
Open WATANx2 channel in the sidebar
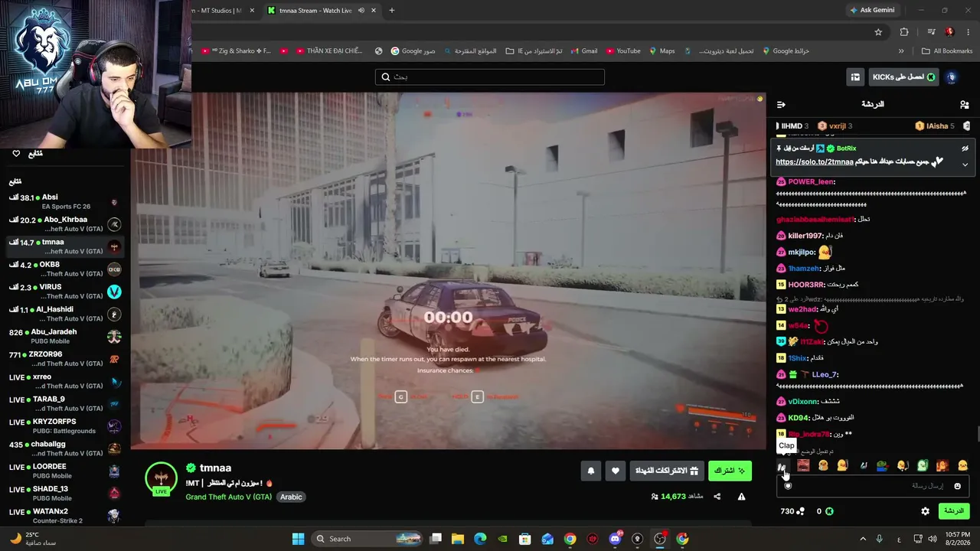[64, 516]
